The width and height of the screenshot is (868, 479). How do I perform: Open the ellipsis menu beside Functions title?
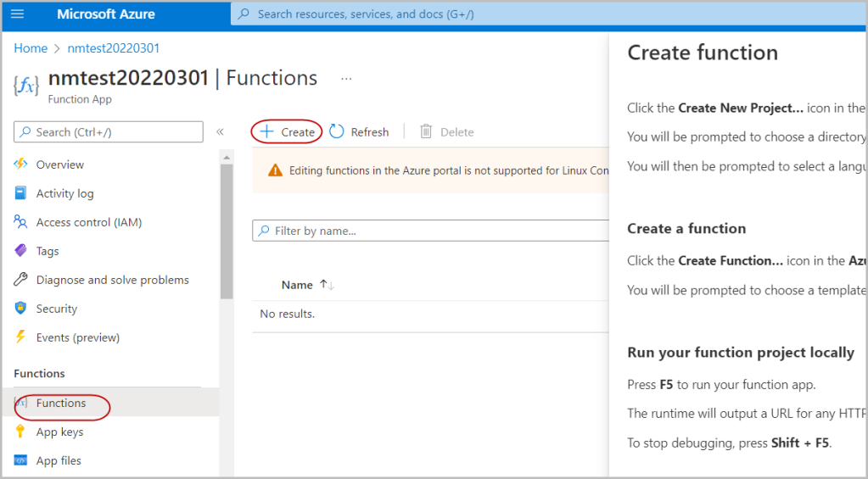346,79
